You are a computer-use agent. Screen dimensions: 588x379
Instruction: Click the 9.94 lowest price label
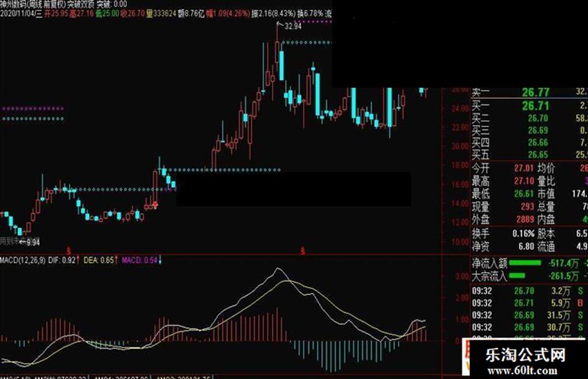click(x=33, y=243)
